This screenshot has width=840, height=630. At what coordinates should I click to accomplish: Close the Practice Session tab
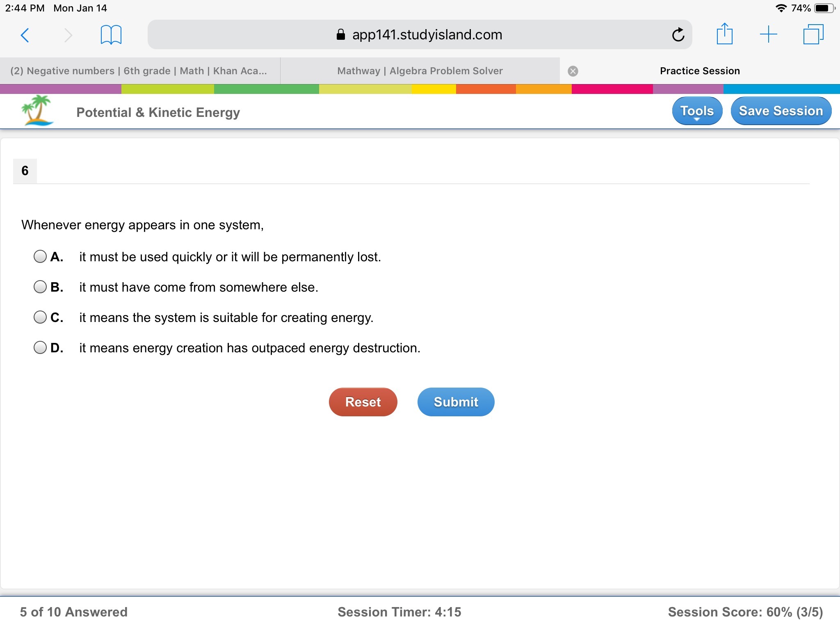[x=573, y=71]
